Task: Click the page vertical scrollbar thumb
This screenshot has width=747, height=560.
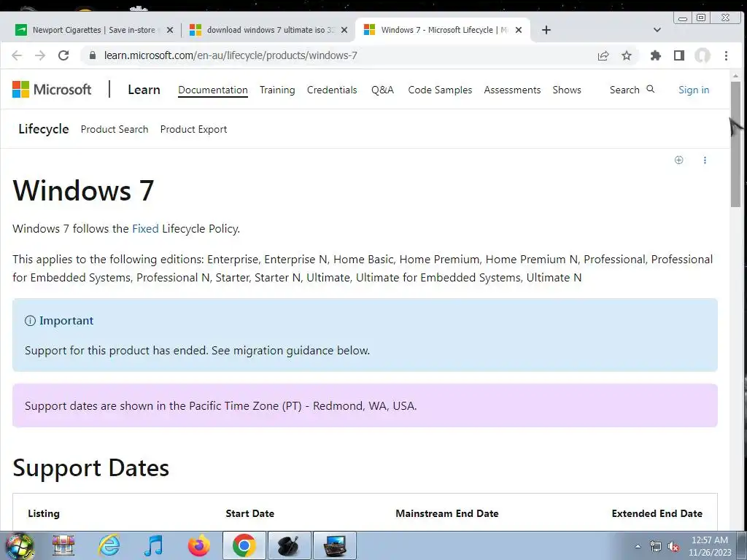Action: tap(735, 144)
